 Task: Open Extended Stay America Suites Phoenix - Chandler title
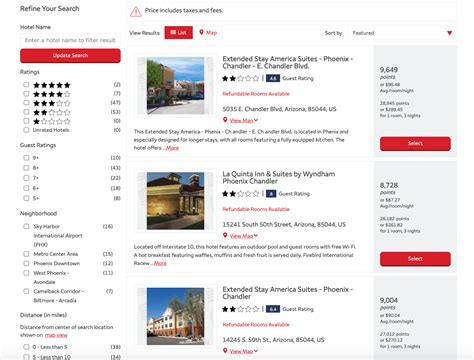tap(287, 293)
